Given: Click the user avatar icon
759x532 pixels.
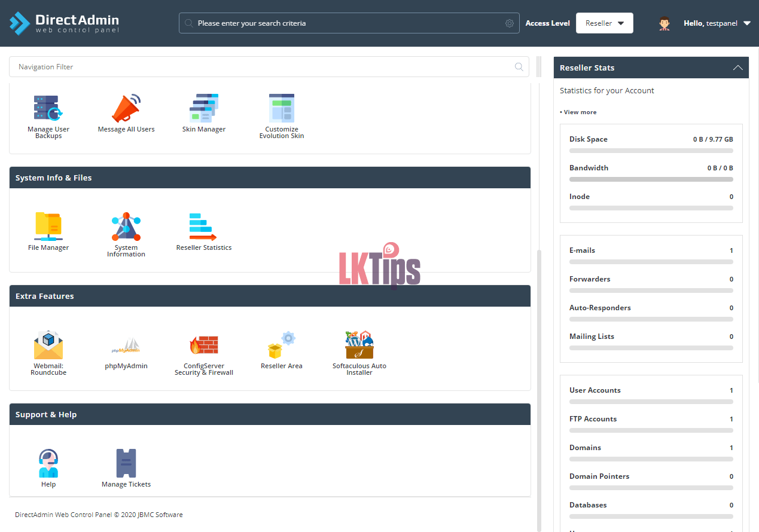Looking at the screenshot, I should click(664, 23).
